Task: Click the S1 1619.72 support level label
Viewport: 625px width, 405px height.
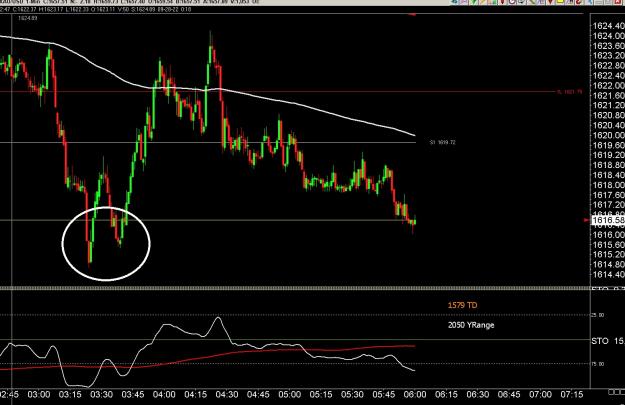Action: click(x=443, y=142)
